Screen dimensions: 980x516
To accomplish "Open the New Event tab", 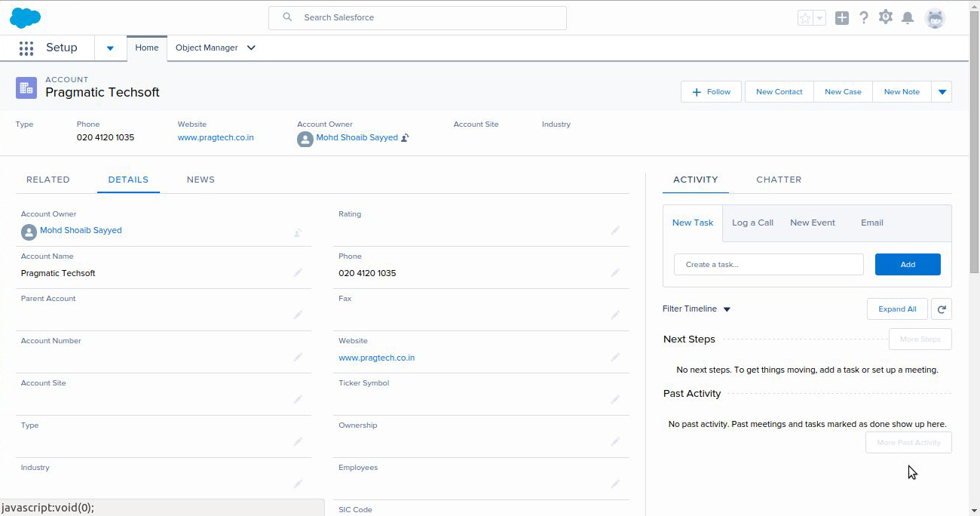I will click(813, 223).
